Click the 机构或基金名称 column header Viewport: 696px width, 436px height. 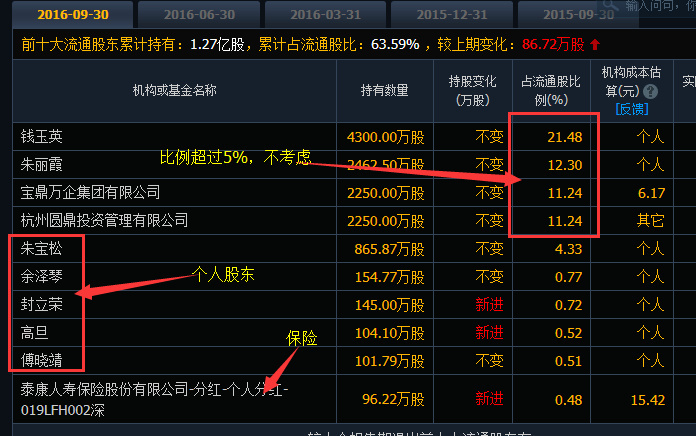click(175, 91)
